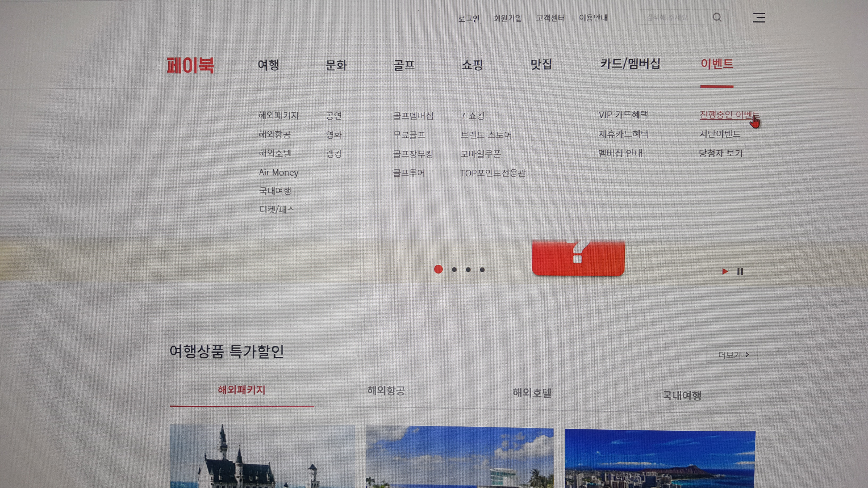Screen dimensions: 868x488
Task: Click the 페이북 logo
Action: (190, 65)
